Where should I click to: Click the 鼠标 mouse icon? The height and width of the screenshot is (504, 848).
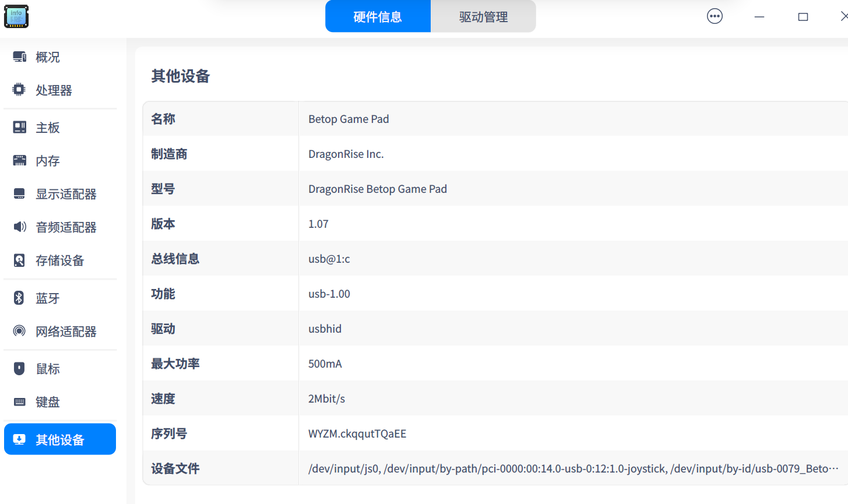coord(19,368)
